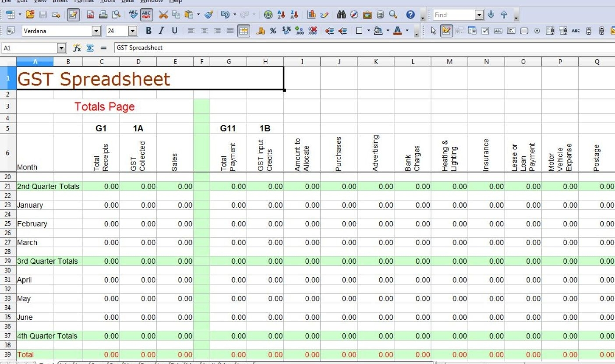Open Styles and Formatting window
The height and width of the screenshot is (364, 615).
point(11,31)
